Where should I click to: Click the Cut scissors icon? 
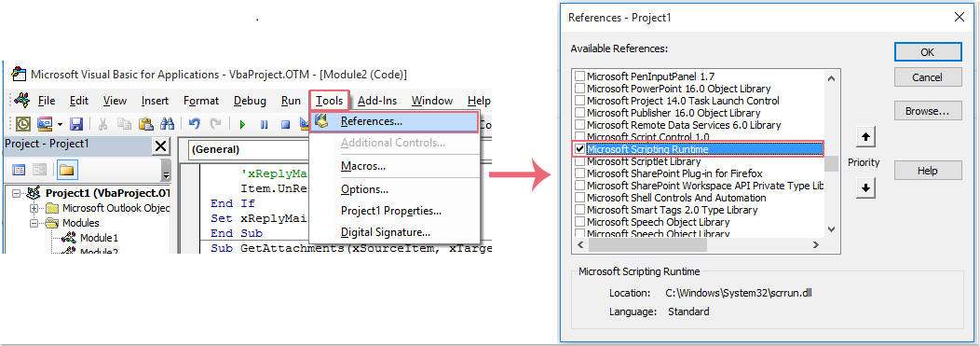(103, 123)
